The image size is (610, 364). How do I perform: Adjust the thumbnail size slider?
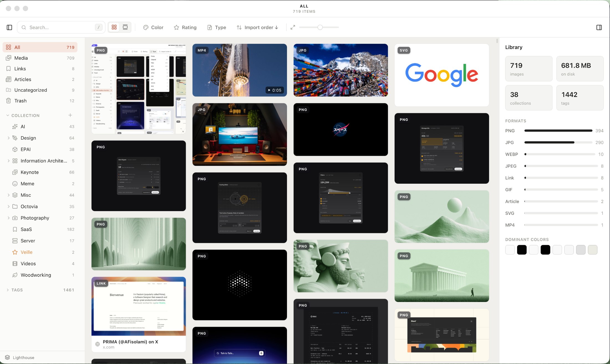320,27
